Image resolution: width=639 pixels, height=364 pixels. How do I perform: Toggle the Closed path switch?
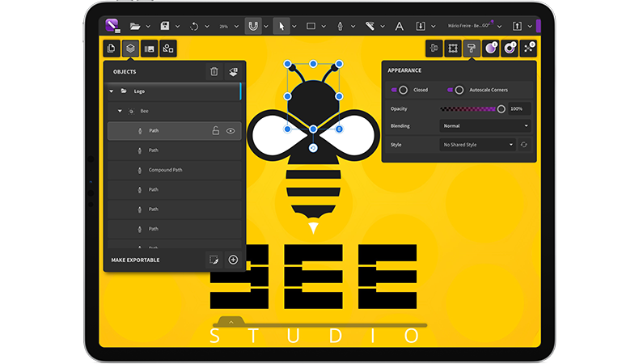[x=400, y=90]
